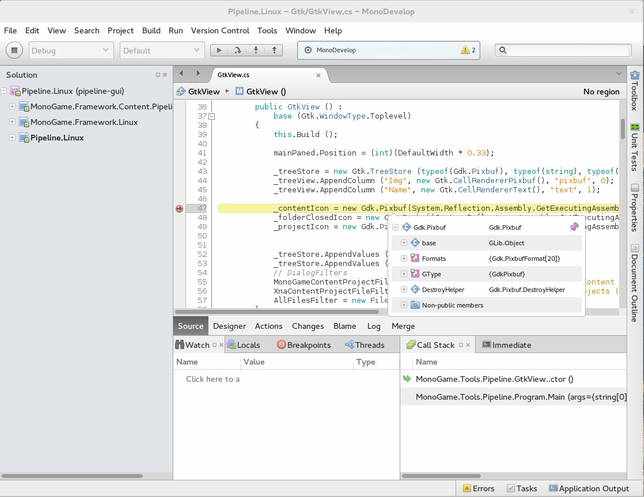Viewport: 644px width, 497px height.
Task: Click the Call Stack horizontal scrollbar
Action: (x=442, y=476)
